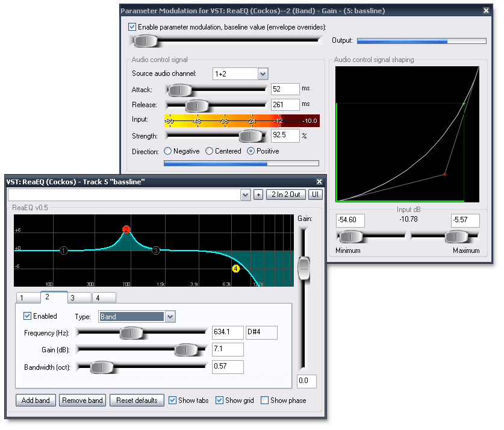The width and height of the screenshot is (504, 430).
Task: Click the Release slider handle
Action: 197,105
